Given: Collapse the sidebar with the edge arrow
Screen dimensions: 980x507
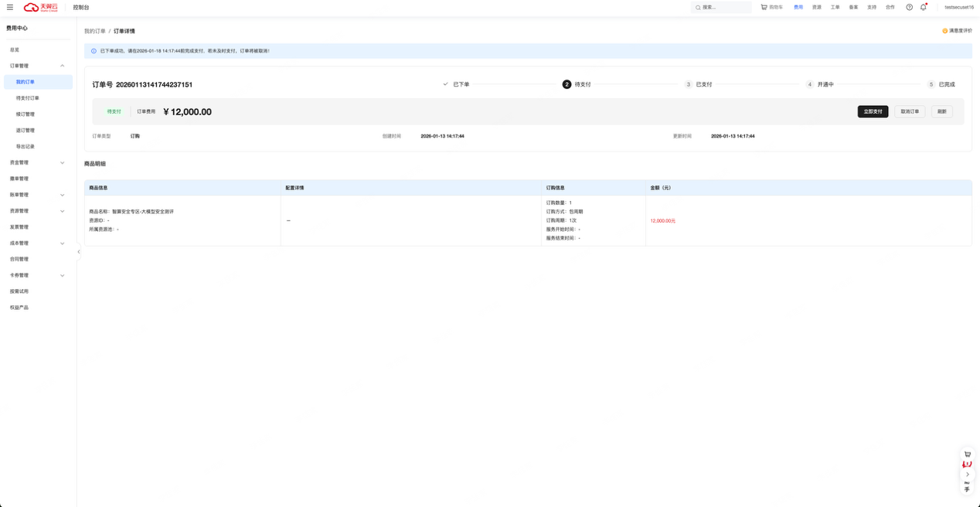Looking at the screenshot, I should (x=78, y=251).
